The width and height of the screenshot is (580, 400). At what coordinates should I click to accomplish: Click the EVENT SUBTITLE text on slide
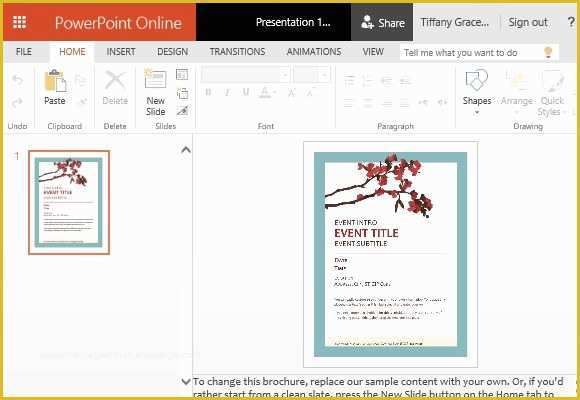point(361,243)
